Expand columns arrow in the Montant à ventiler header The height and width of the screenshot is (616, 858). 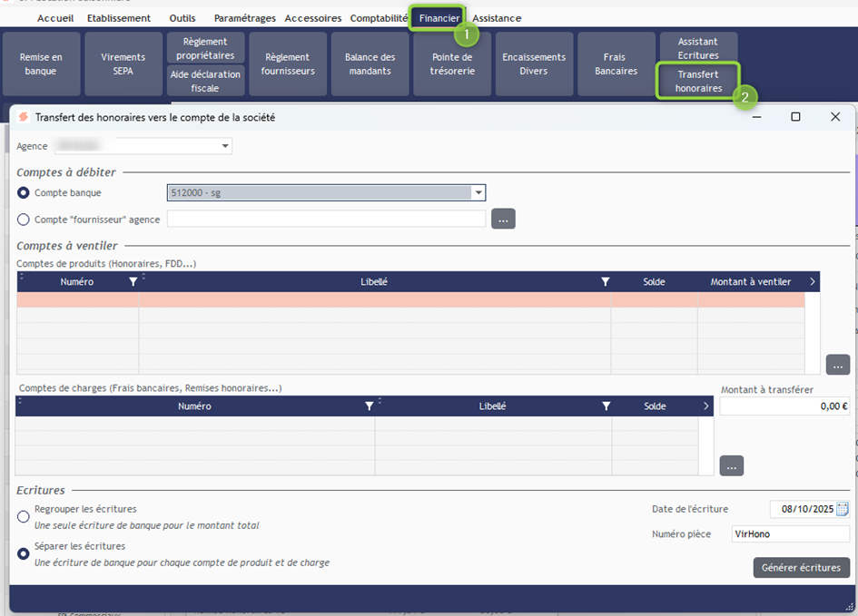pyautogui.click(x=812, y=282)
